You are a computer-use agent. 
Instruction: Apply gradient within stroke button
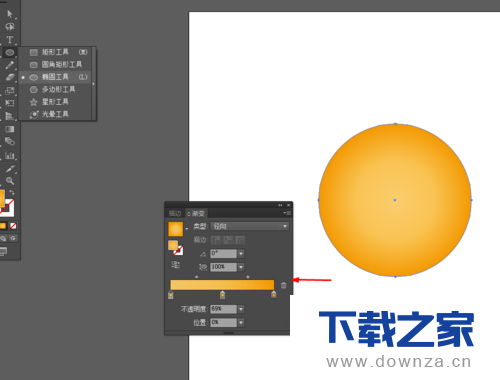(216, 240)
